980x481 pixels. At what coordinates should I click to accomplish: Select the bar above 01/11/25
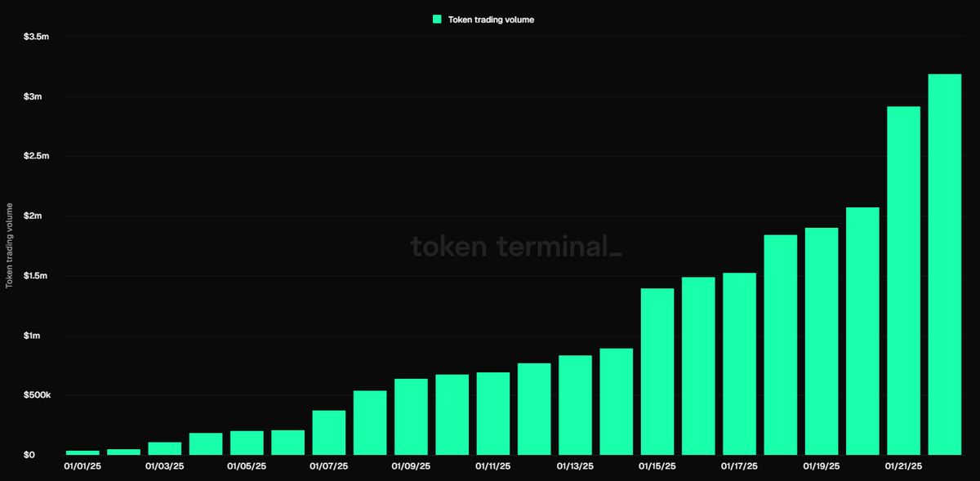pyautogui.click(x=493, y=413)
